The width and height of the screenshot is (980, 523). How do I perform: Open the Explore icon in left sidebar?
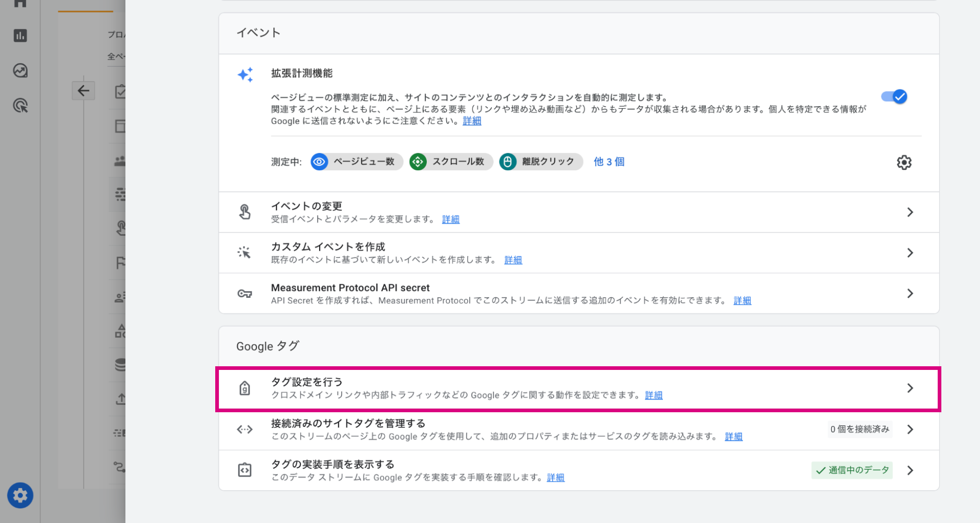click(x=20, y=71)
